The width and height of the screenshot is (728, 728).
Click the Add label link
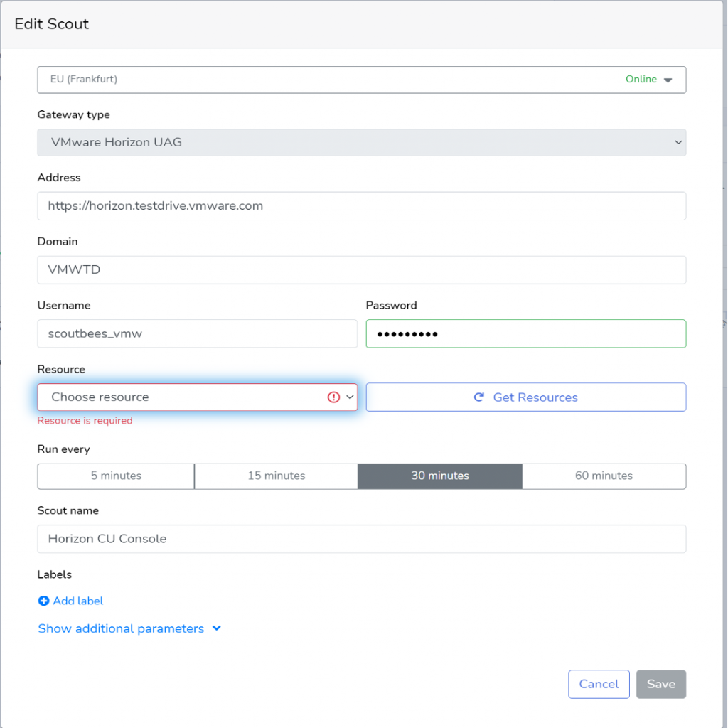77,601
